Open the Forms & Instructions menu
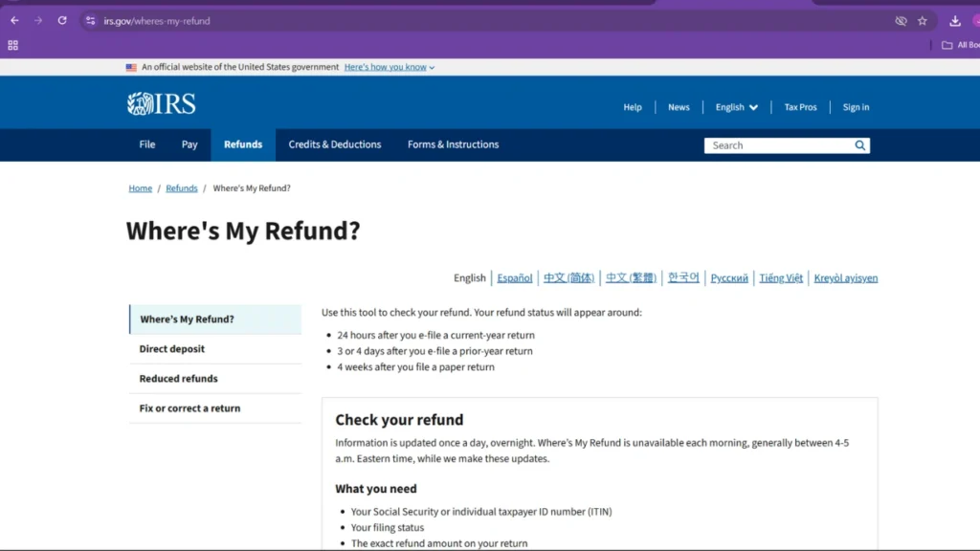 [x=453, y=144]
